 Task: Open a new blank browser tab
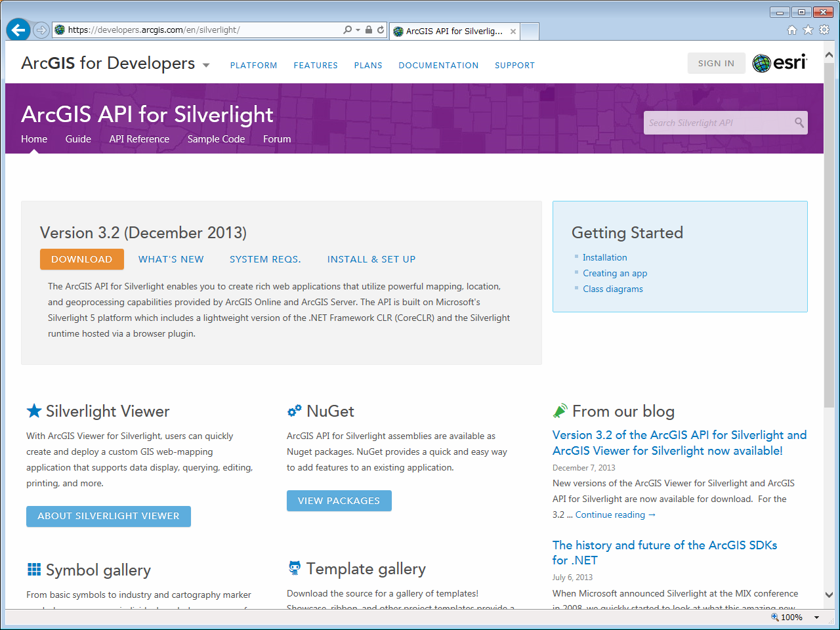pyautogui.click(x=530, y=31)
